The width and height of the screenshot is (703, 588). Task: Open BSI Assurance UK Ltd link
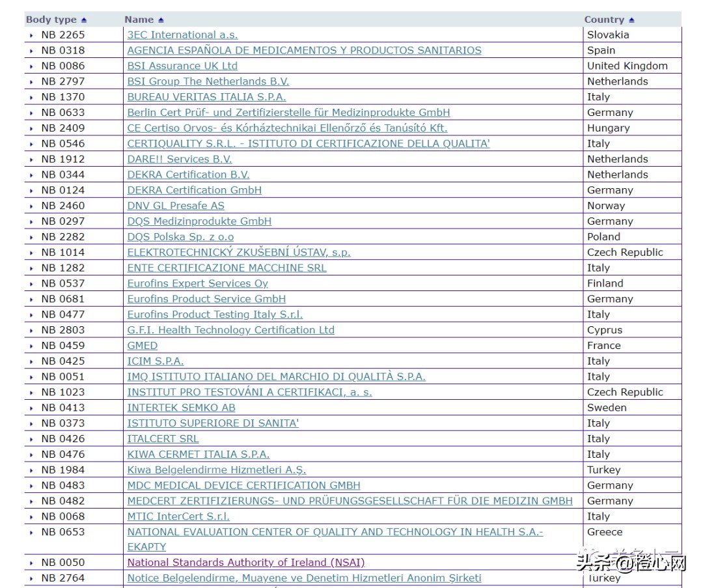tap(182, 66)
